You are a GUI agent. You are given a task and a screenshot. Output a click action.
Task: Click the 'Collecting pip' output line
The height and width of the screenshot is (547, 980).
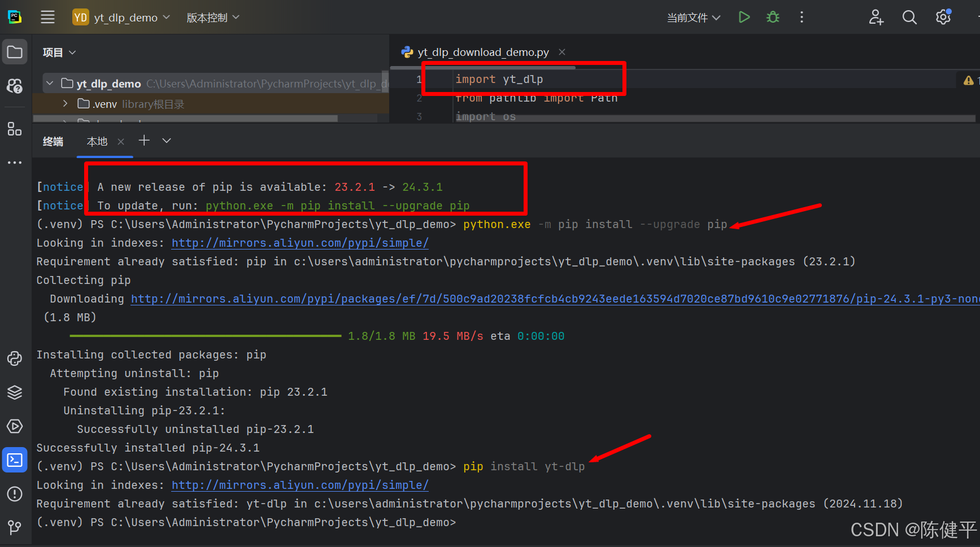tap(84, 280)
